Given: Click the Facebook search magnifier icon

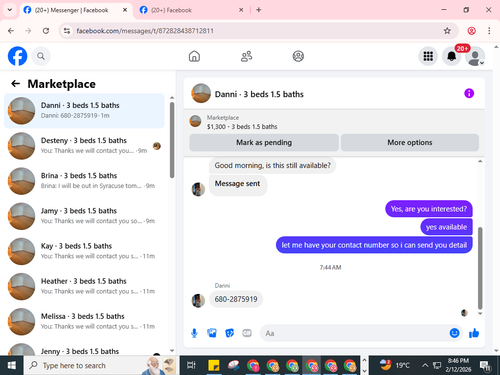Looking at the screenshot, I should coord(41,56).
